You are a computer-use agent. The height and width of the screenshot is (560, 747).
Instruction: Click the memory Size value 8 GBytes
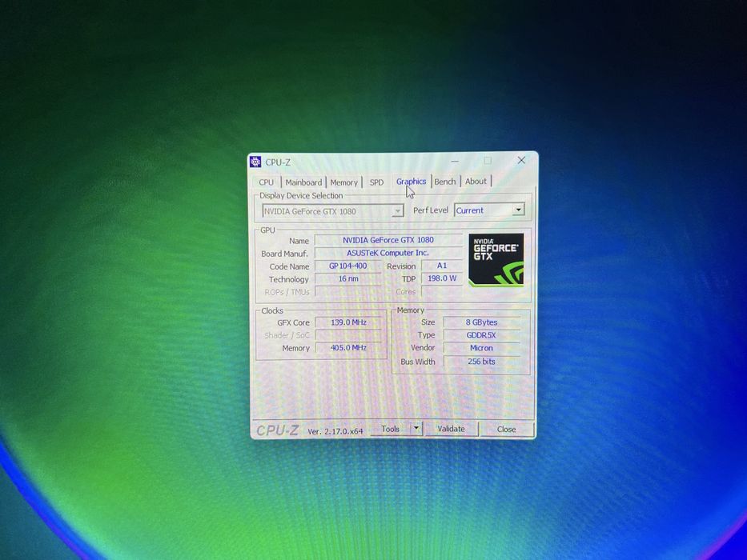[x=482, y=322]
